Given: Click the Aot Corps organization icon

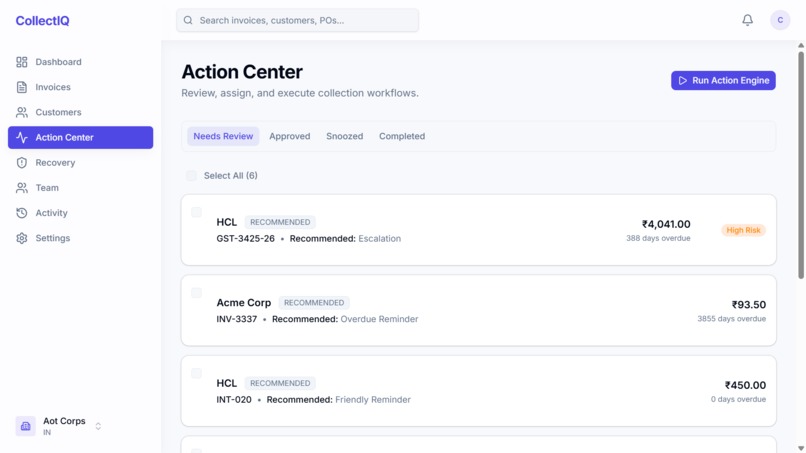Looking at the screenshot, I should click(x=25, y=426).
